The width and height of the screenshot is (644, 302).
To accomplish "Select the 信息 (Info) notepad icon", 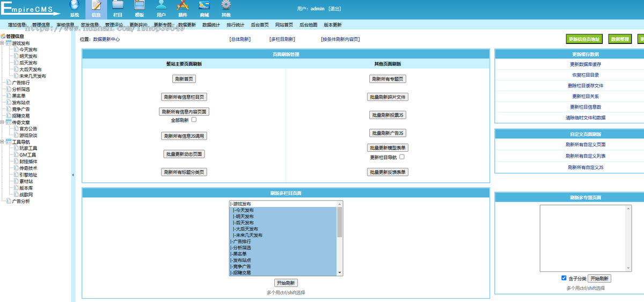I will [x=96, y=5].
